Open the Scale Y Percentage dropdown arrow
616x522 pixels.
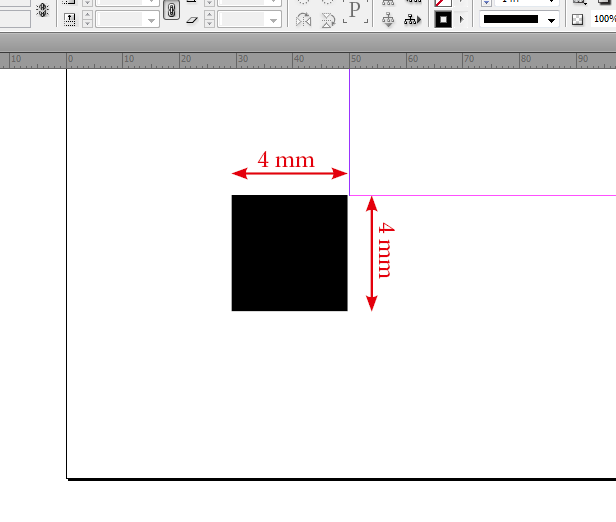151,20
